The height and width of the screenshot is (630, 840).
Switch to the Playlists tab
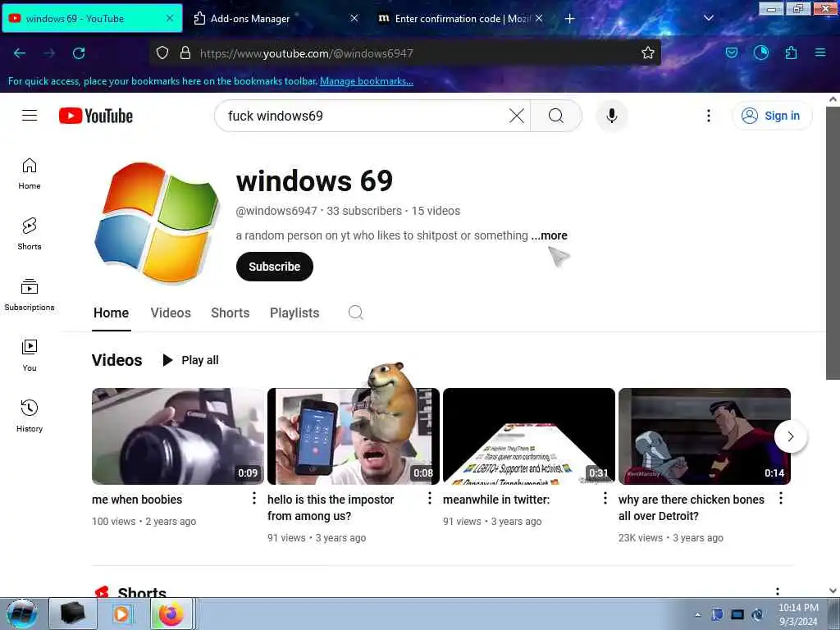294,313
